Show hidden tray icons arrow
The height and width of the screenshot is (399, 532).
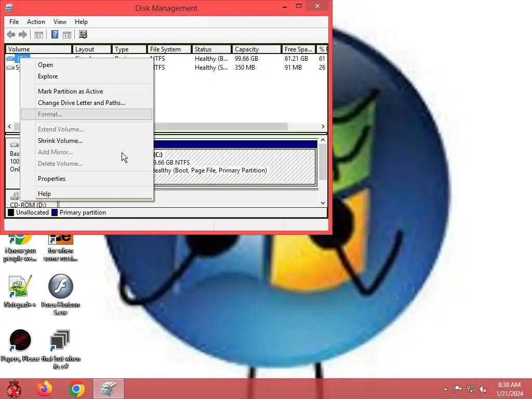coord(445,389)
